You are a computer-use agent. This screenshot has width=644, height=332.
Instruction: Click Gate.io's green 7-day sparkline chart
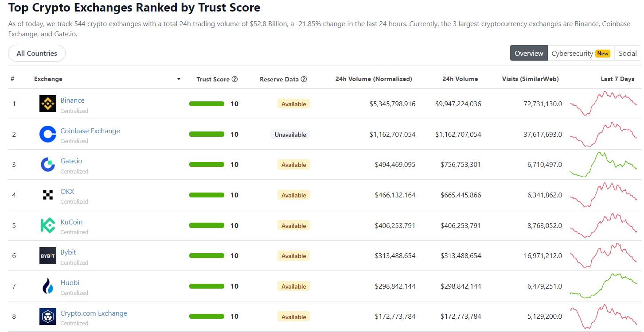pos(603,165)
